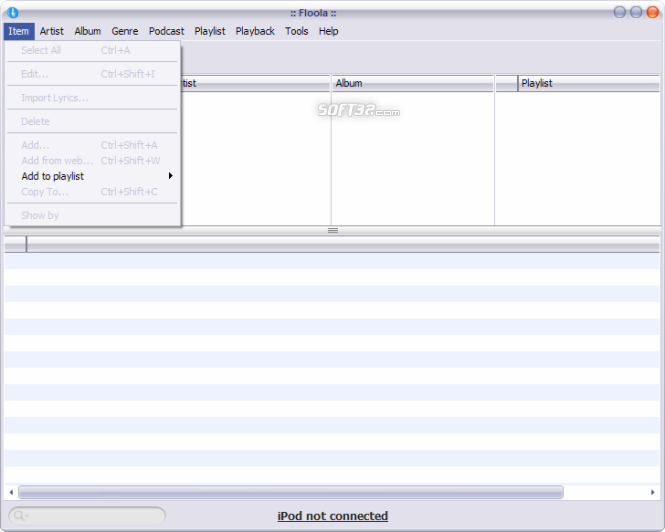The width and height of the screenshot is (665, 532).
Task: Expand the Add to playlist submenu arrow
Action: [x=171, y=176]
